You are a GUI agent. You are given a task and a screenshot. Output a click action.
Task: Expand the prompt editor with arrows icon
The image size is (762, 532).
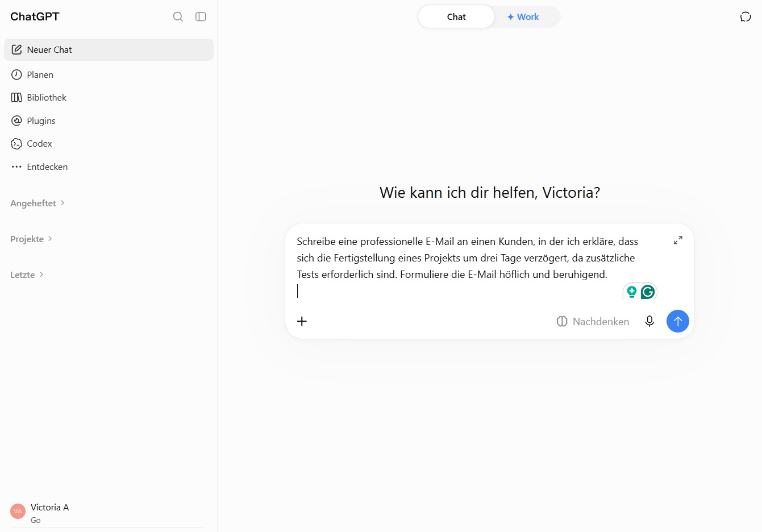click(x=678, y=240)
